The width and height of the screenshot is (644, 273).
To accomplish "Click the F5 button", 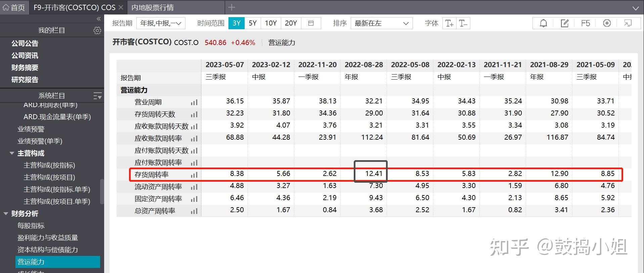I will [x=586, y=23].
